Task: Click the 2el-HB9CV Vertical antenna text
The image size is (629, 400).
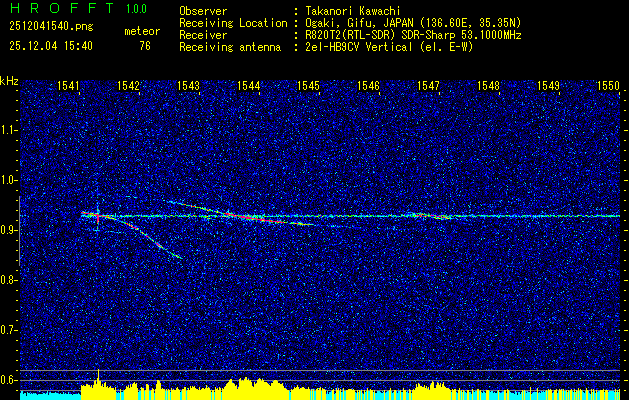Action: click(389, 47)
